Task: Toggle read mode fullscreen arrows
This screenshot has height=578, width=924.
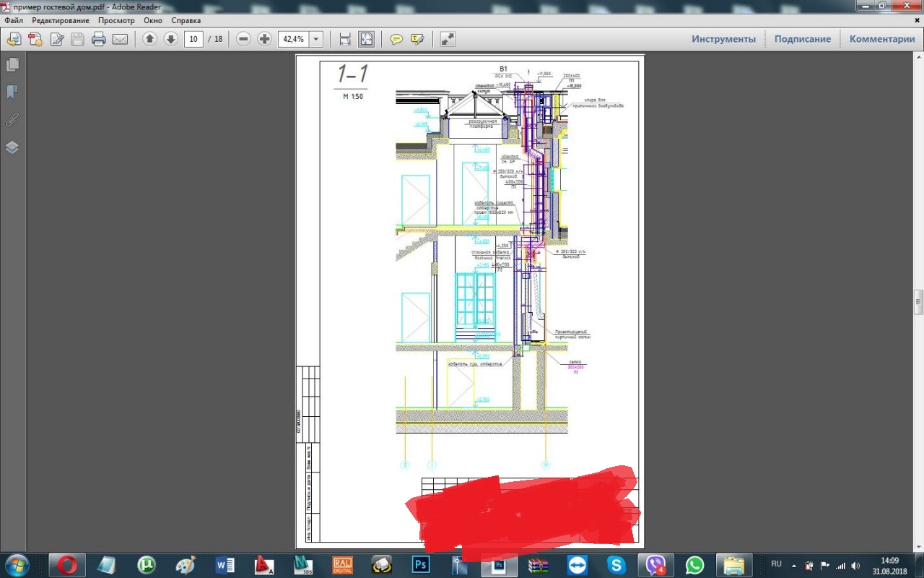Action: tap(448, 39)
